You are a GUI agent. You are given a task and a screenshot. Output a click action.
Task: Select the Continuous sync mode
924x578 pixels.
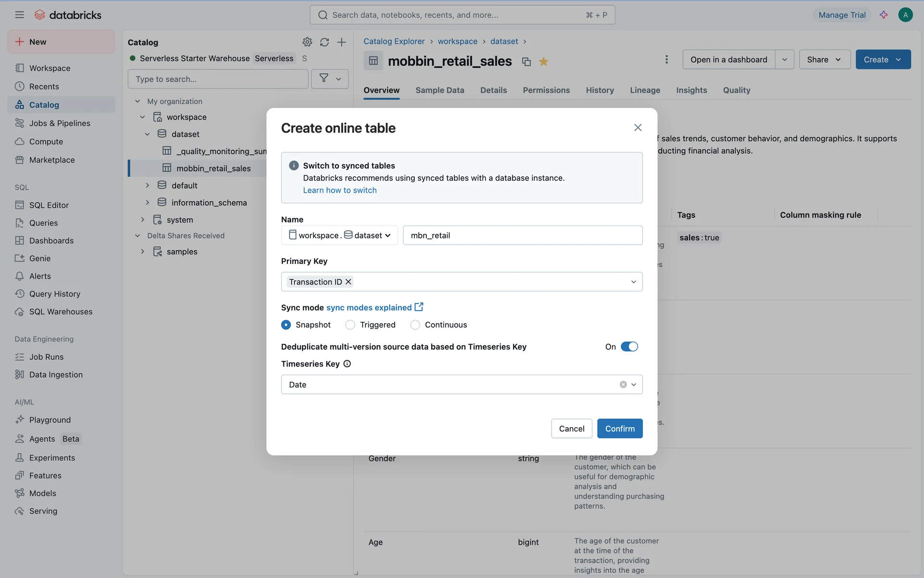click(x=415, y=325)
